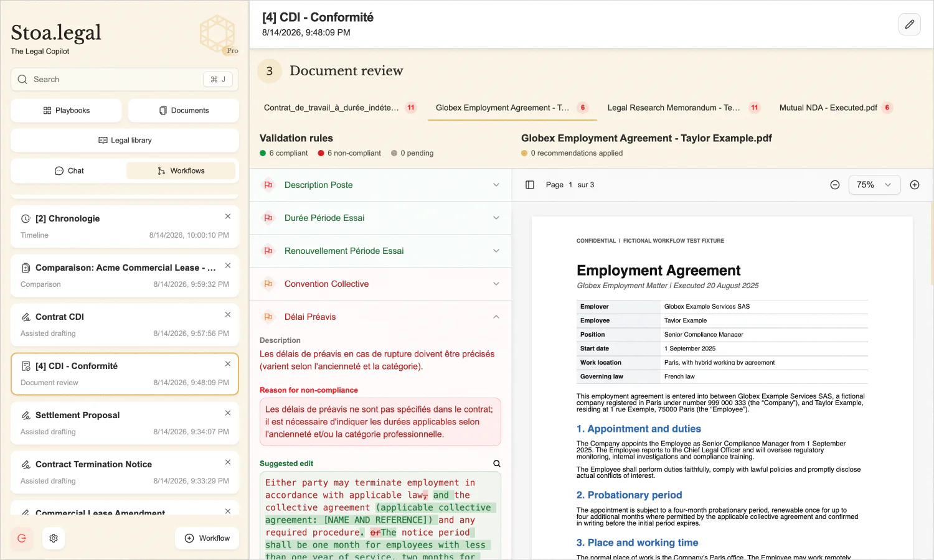Click the Settlement Proposal pencil icon
The width and height of the screenshot is (934, 560).
(x=26, y=415)
